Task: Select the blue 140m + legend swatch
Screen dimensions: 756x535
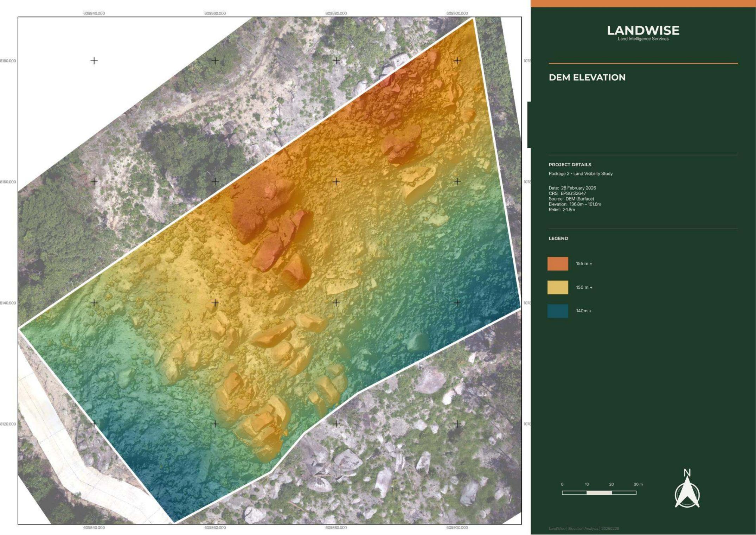Action: click(x=558, y=311)
